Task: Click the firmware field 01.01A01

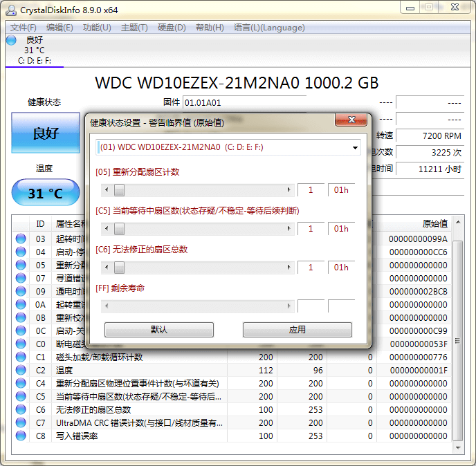Action: click(244, 102)
